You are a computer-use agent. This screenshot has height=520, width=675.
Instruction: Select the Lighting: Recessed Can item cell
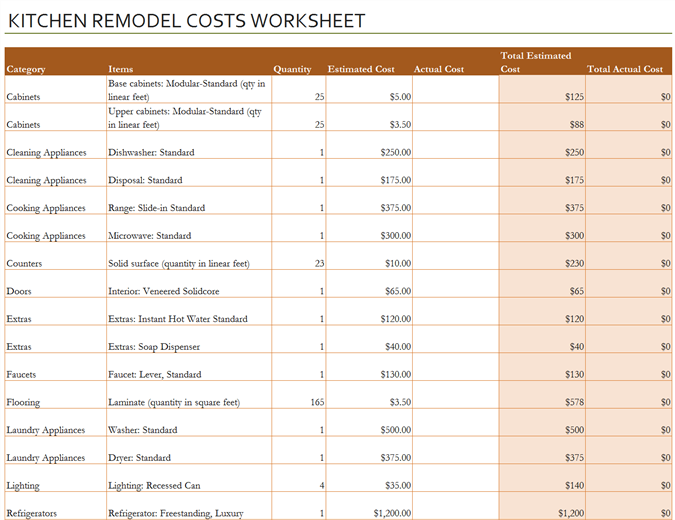click(x=154, y=486)
